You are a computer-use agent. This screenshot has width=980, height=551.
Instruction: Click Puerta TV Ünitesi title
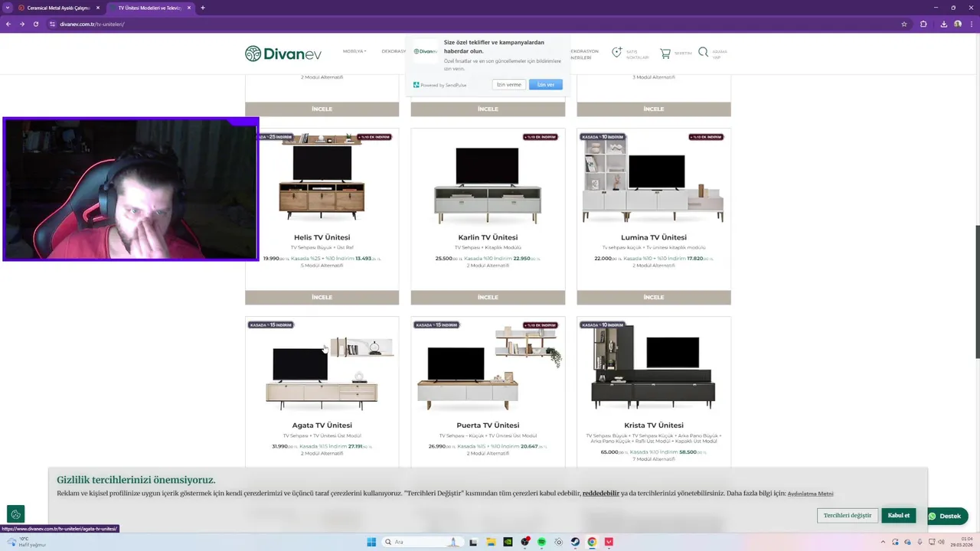click(x=488, y=425)
